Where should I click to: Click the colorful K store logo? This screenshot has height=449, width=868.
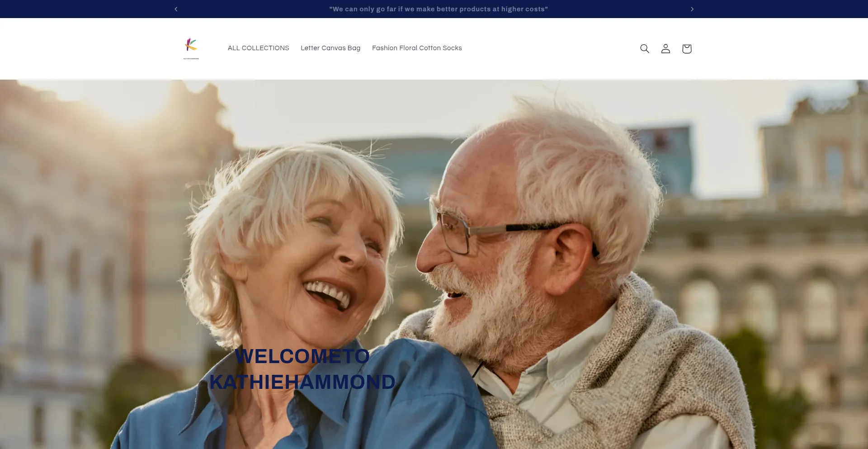click(191, 45)
